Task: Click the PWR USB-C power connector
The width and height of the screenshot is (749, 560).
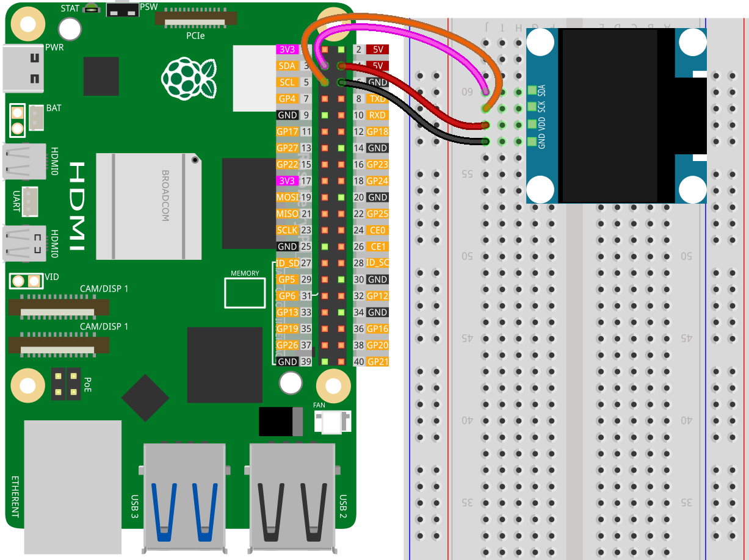Action: [x=23, y=67]
